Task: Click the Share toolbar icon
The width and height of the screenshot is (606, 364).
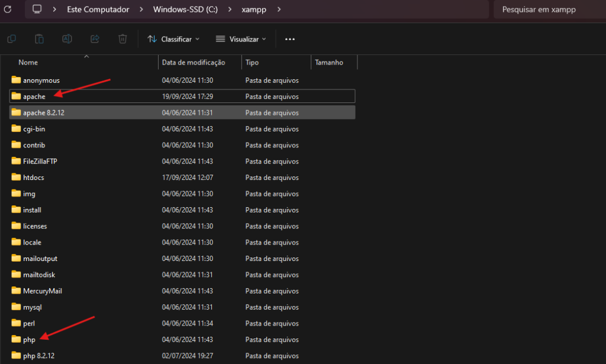Action: point(95,39)
